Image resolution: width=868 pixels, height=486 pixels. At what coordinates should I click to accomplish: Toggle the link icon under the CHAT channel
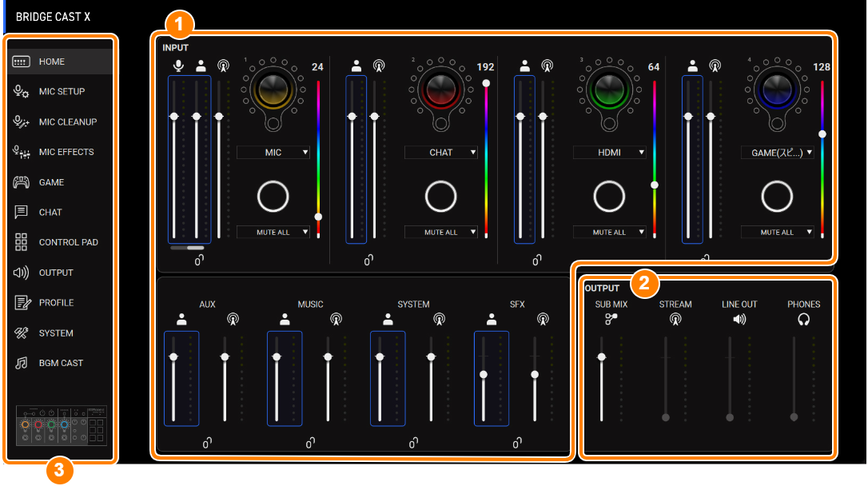tap(368, 260)
